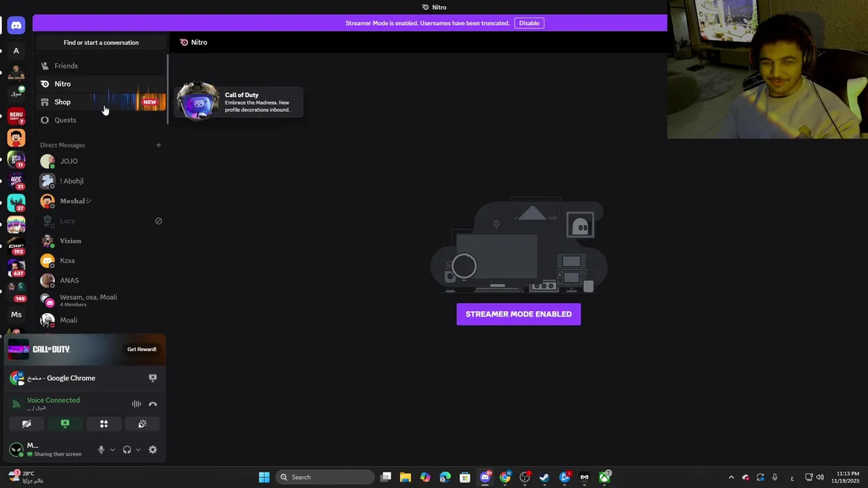868x488 pixels.
Task: Open direct message with ! Abohjl
Action: pos(101,181)
